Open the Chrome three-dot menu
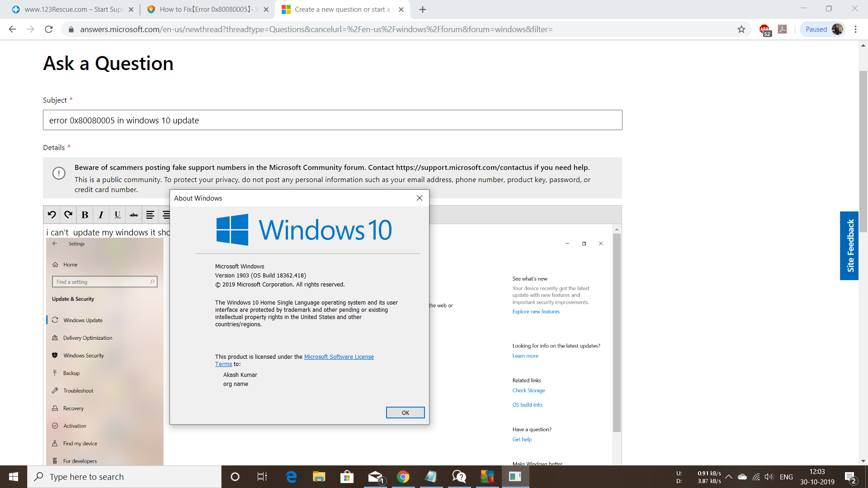 pyautogui.click(x=855, y=29)
